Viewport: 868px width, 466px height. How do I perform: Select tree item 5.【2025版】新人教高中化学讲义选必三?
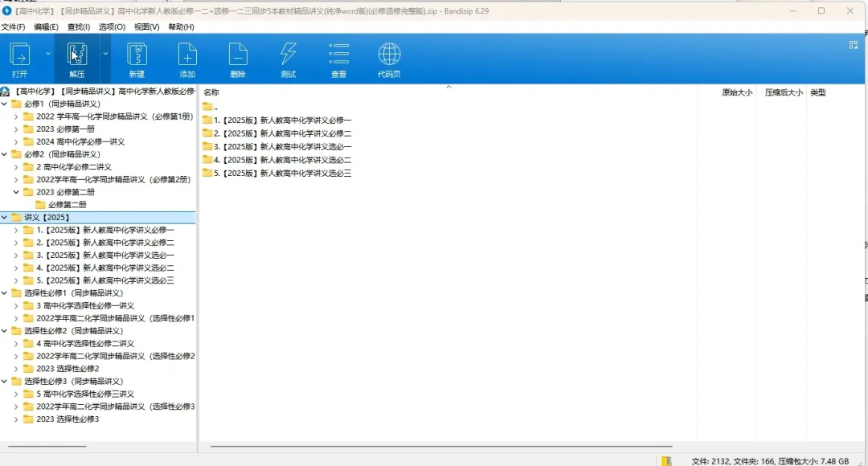(105, 280)
